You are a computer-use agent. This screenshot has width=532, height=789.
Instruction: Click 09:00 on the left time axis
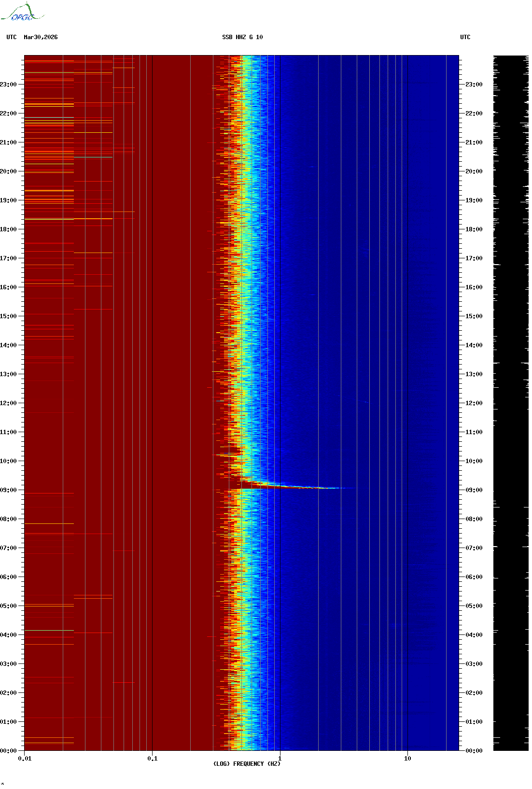8,490
